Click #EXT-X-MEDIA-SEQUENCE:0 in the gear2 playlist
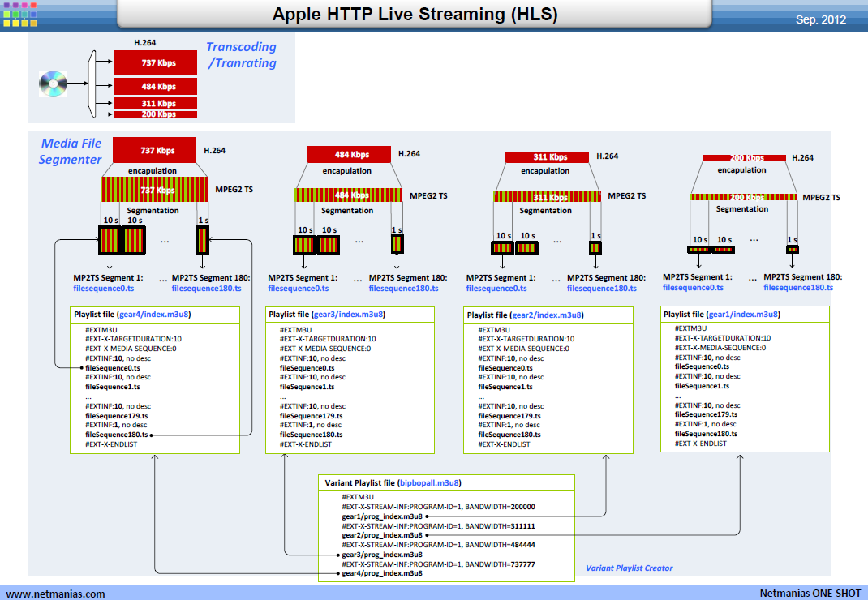Image resolution: width=868 pixels, height=600 pixels. click(x=524, y=349)
